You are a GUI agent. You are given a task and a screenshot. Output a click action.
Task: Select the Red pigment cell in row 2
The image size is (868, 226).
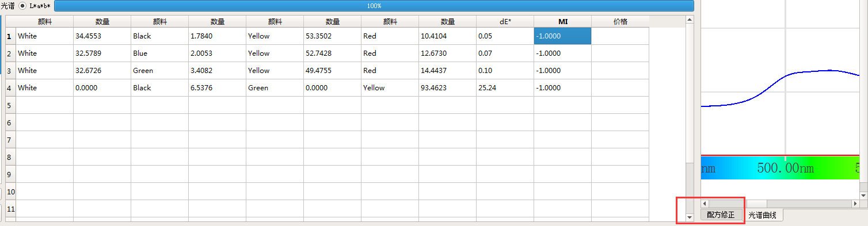tap(390, 53)
